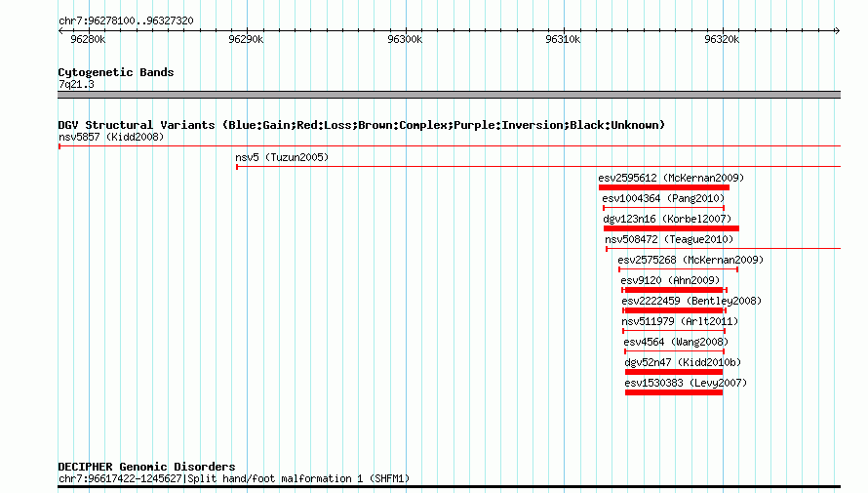
Task: Click the black bar under the SHFM1 entry
Action: tap(449, 487)
